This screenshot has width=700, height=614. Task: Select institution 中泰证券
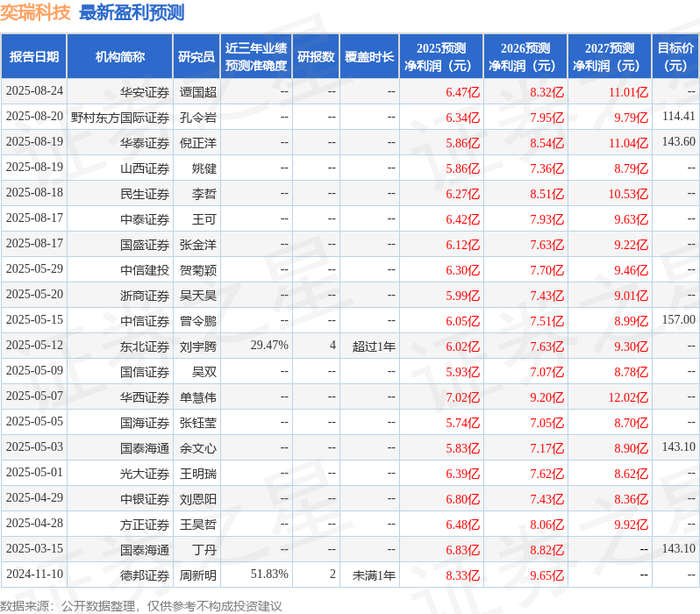(145, 219)
